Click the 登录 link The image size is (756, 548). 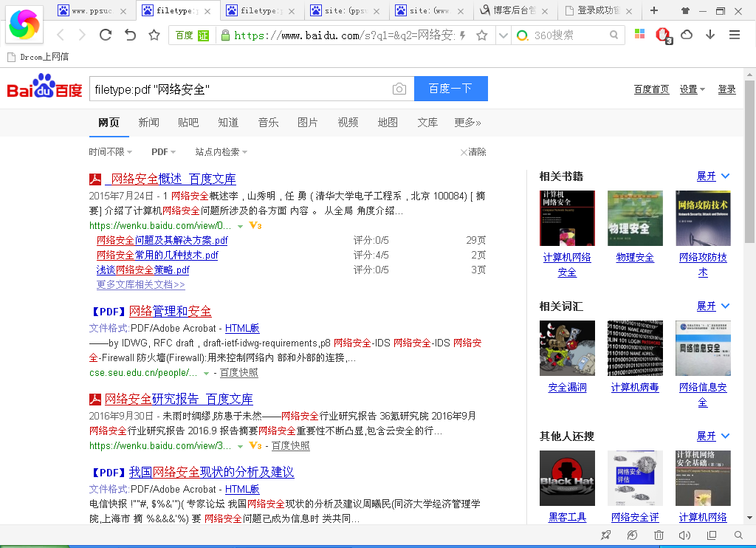(726, 89)
